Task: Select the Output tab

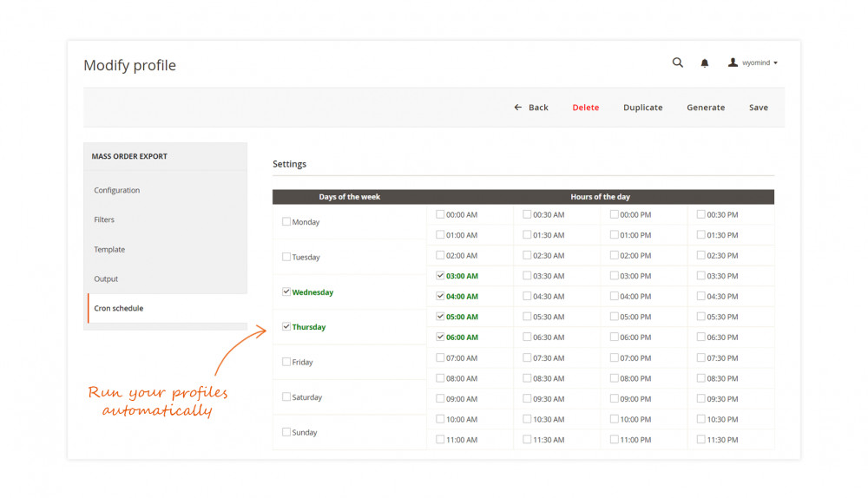Action: click(x=106, y=278)
